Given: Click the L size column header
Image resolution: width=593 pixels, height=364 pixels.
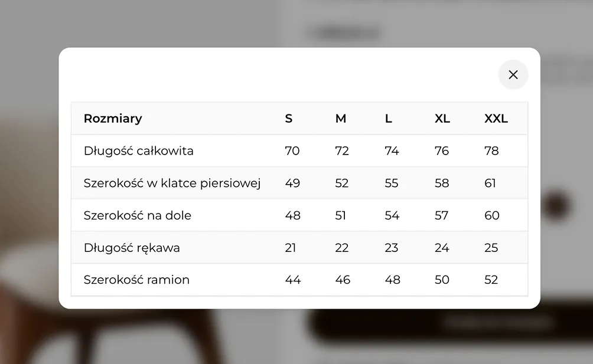Looking at the screenshot, I should pos(389,119).
